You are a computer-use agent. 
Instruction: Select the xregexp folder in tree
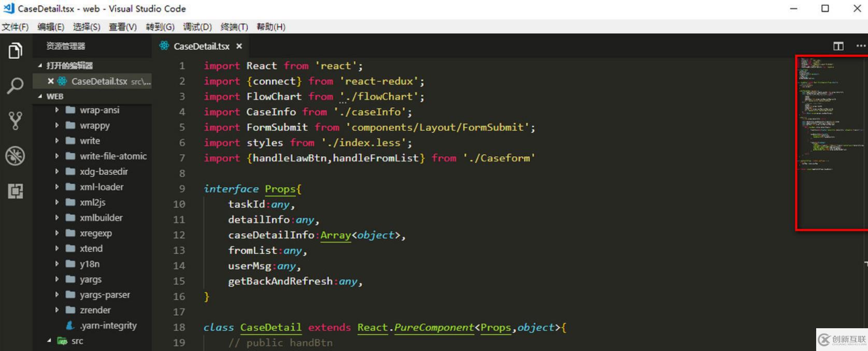(92, 233)
